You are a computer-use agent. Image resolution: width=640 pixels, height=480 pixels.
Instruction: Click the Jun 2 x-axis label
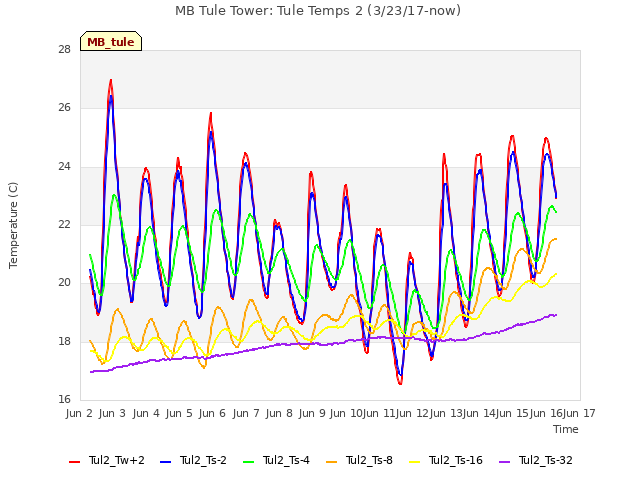[x=80, y=413]
